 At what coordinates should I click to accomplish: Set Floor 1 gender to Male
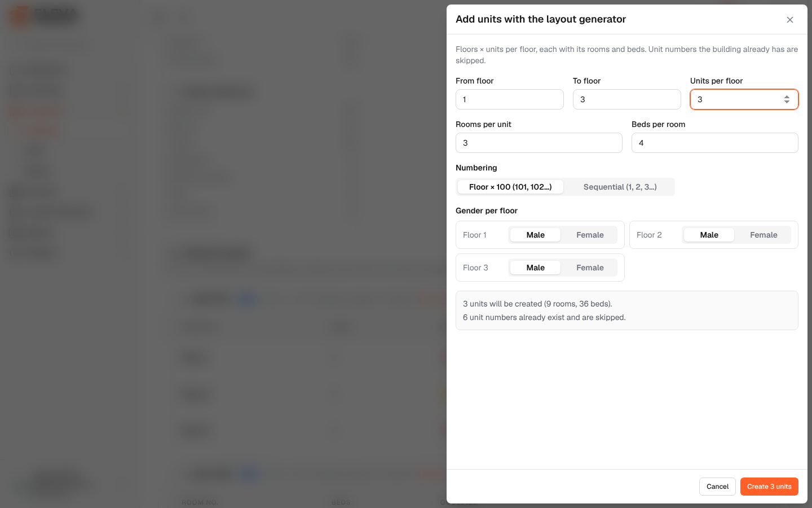click(x=536, y=235)
